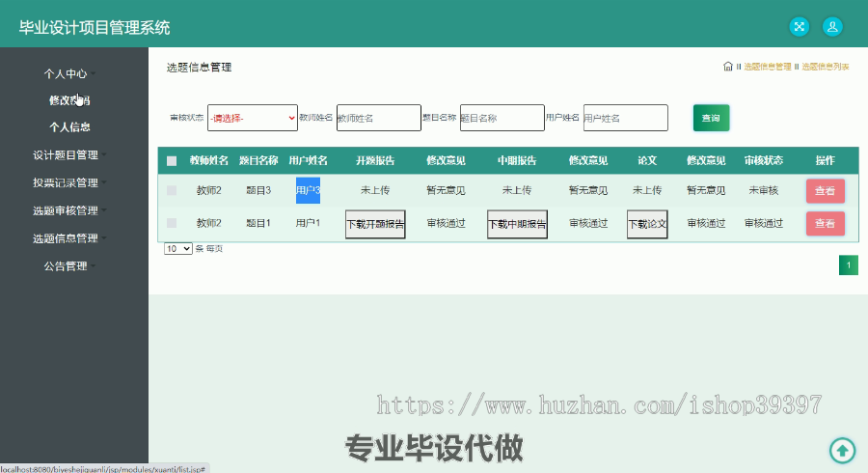Click 选题信息管理 breadcrumb link
The height and width of the screenshot is (473, 868).
(768, 67)
